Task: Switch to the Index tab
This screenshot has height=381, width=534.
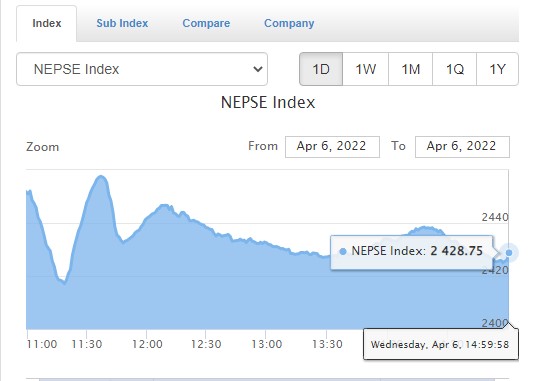Action: coord(47,23)
